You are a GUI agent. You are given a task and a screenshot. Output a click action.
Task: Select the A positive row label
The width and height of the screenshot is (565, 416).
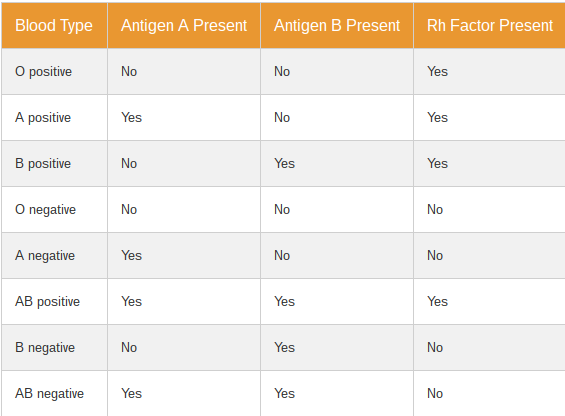point(43,118)
